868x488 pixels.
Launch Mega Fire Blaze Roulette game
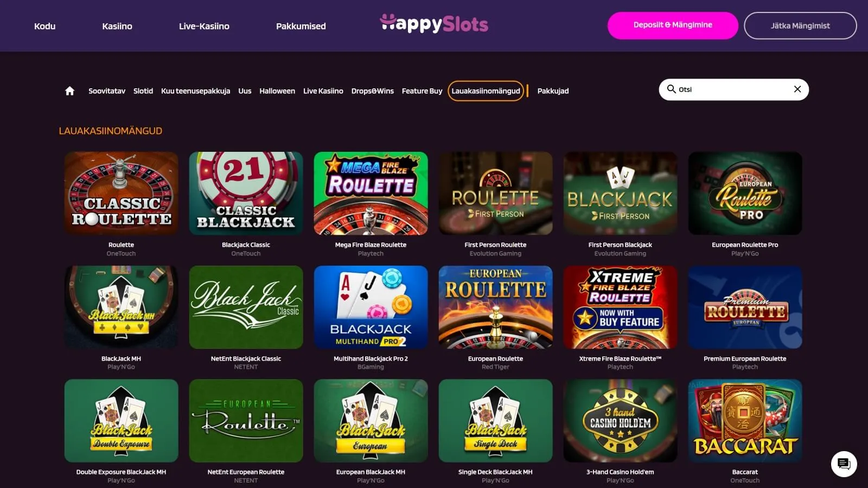(x=371, y=193)
